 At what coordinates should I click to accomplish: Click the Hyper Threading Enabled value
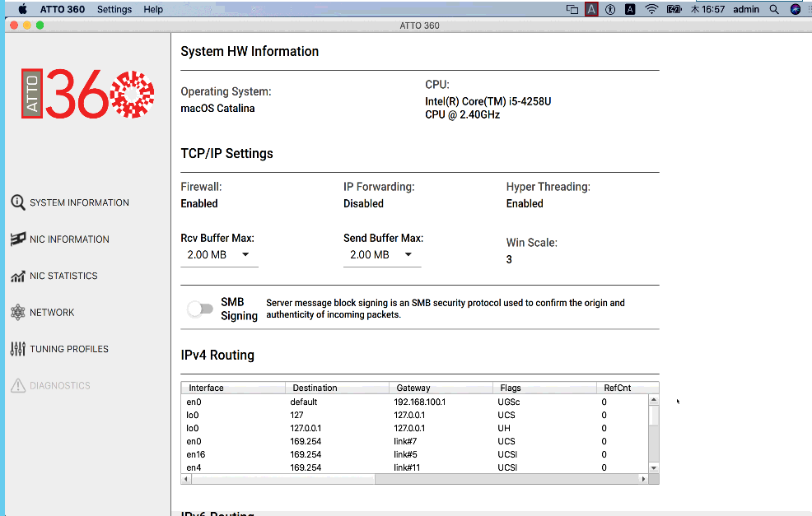[x=525, y=203]
